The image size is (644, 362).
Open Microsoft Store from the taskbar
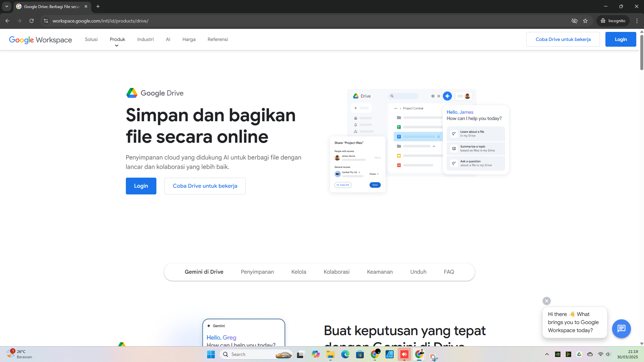tap(360, 354)
